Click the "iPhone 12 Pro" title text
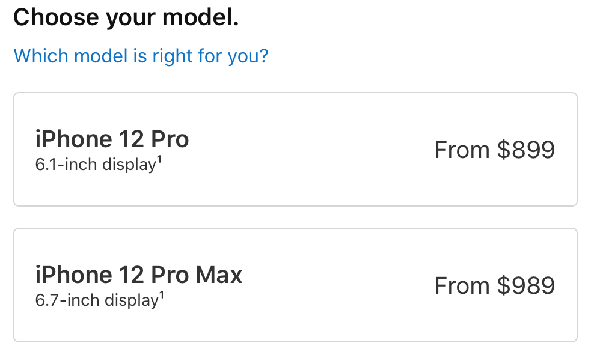Viewport: 594px width, 364px height. (112, 139)
